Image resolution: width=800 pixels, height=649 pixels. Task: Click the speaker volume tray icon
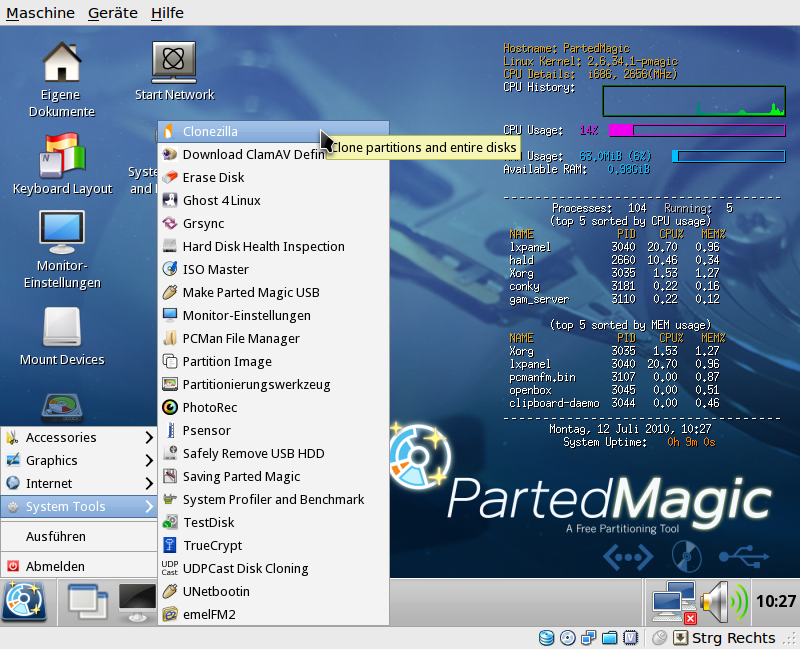pos(722,601)
